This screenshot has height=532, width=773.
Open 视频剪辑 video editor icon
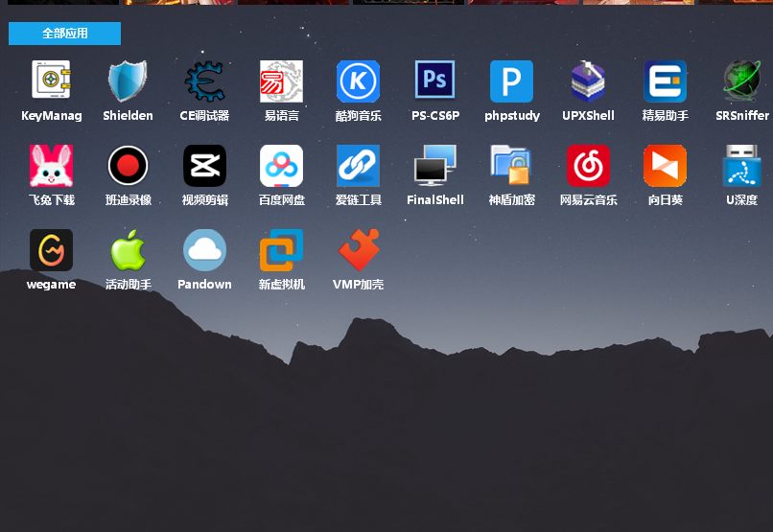point(204,166)
